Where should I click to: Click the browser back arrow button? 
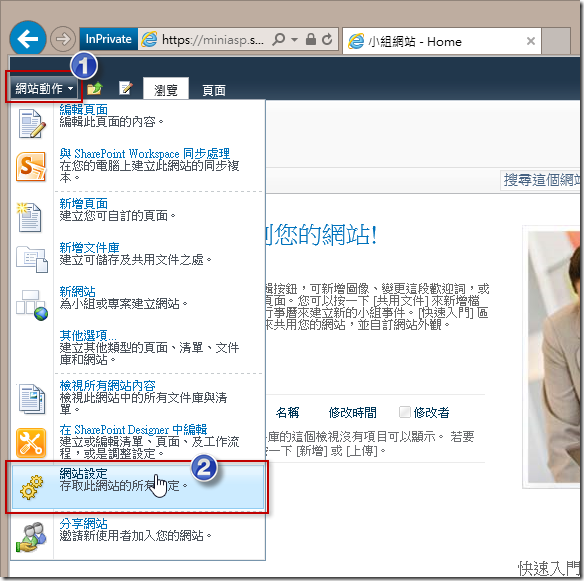coord(28,39)
